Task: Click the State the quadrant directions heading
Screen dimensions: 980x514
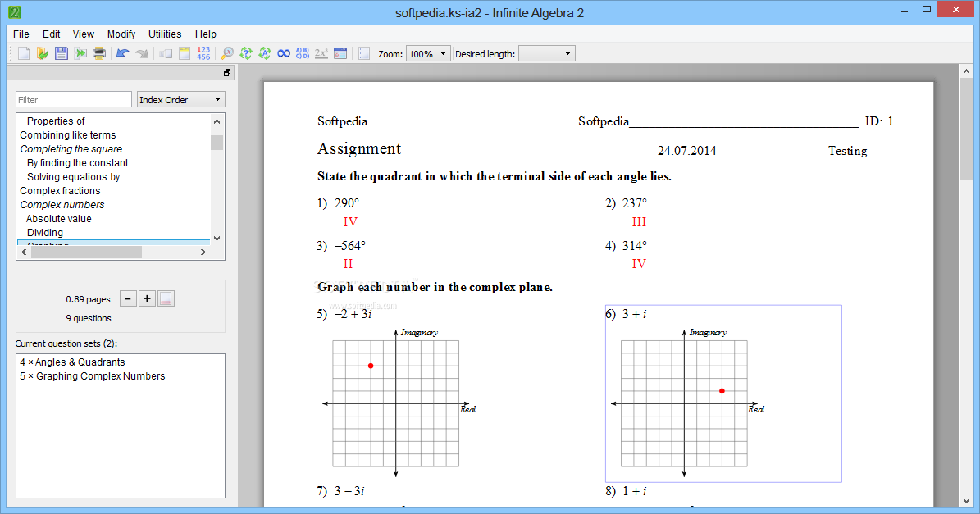Action: [x=495, y=177]
